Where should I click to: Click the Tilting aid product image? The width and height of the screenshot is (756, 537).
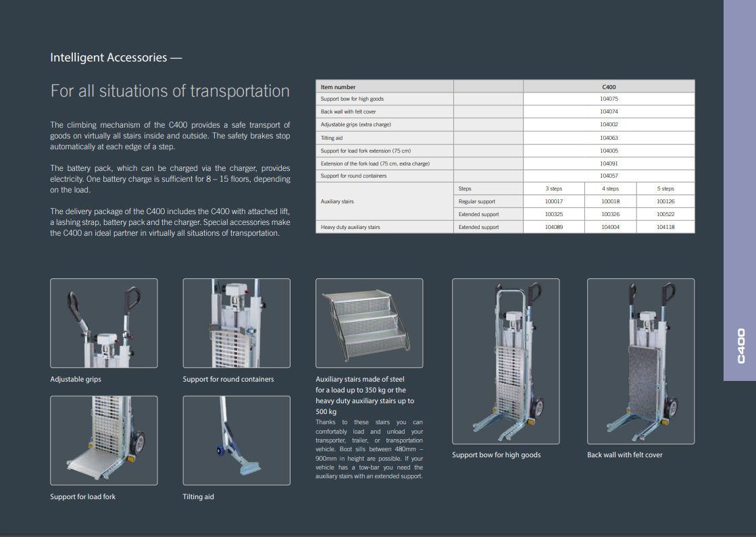point(236,440)
